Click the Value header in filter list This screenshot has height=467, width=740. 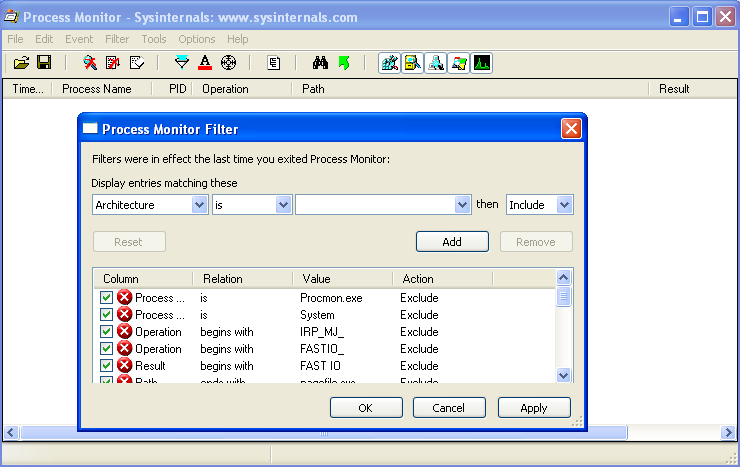pos(343,279)
